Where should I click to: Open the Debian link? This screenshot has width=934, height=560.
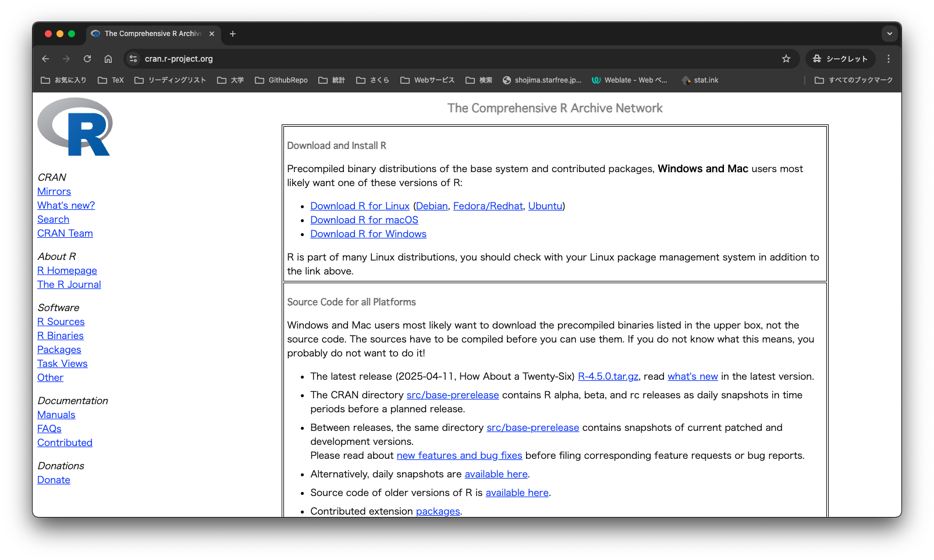coord(432,206)
